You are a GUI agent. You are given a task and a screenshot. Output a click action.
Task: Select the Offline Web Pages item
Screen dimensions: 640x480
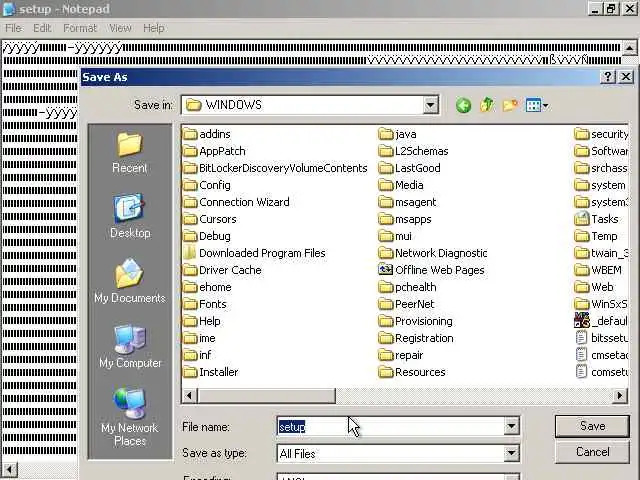click(x=432, y=270)
